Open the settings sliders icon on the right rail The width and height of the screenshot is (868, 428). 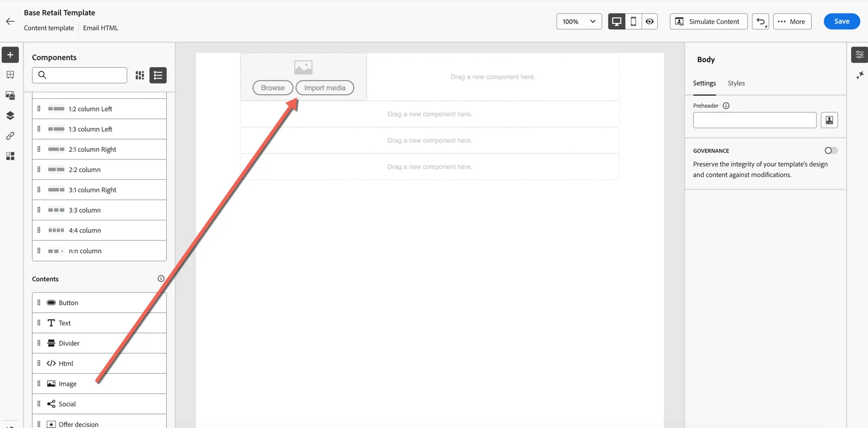click(x=859, y=55)
